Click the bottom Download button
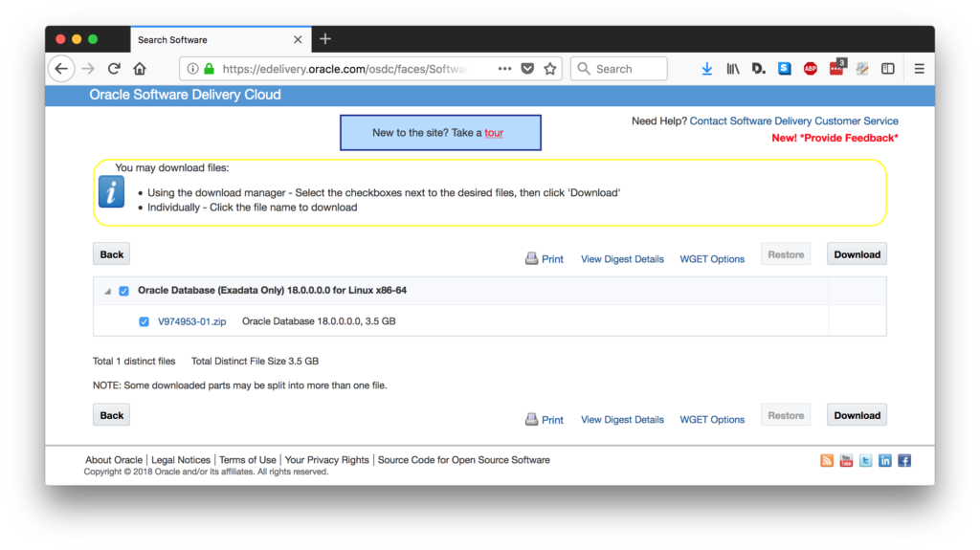 click(857, 415)
